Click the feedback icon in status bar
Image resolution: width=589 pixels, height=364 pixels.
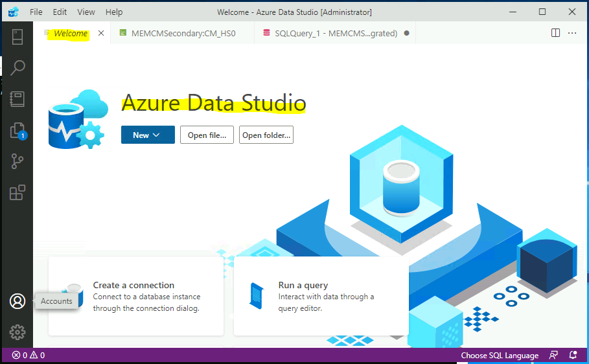coord(553,355)
